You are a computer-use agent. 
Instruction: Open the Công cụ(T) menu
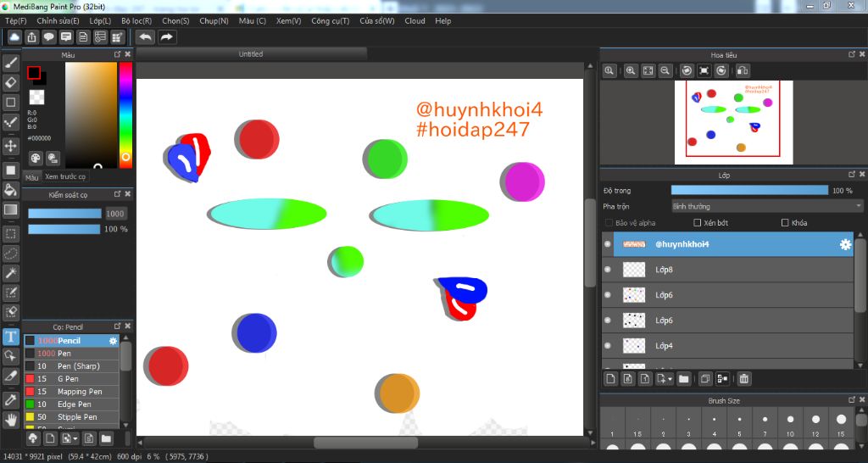tap(331, 21)
